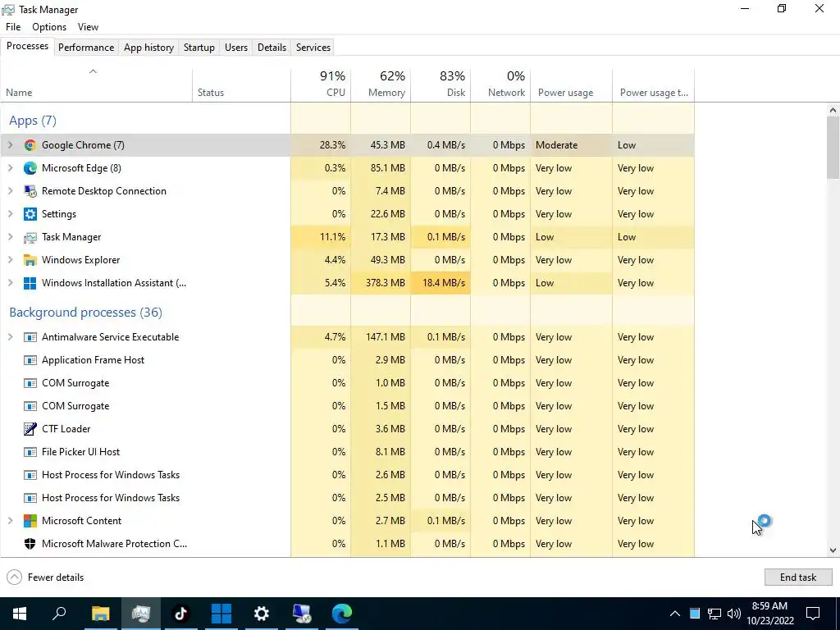Image resolution: width=840 pixels, height=630 pixels.
Task: Click the Antimalware Service Executable icon
Action: point(30,337)
